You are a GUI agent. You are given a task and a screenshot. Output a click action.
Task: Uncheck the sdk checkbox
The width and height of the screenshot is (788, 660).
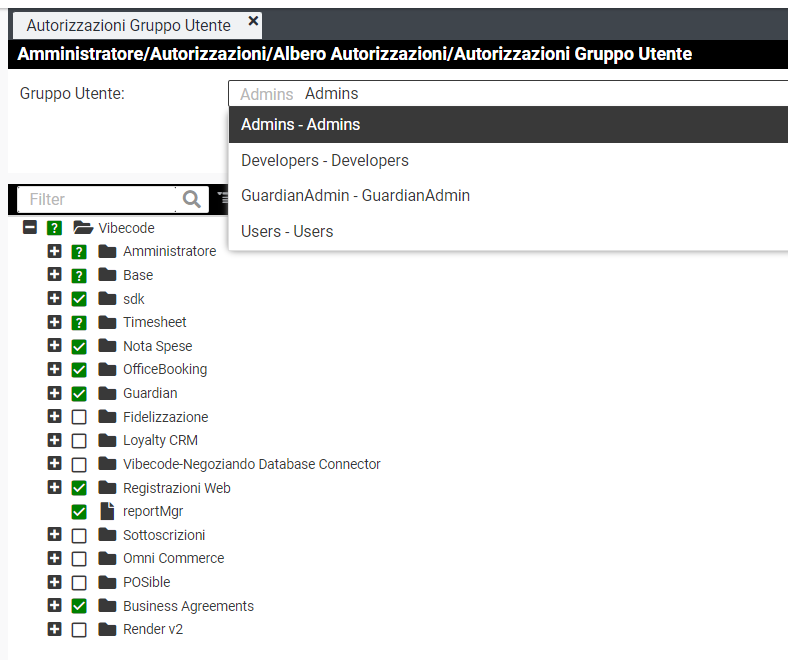click(x=79, y=299)
